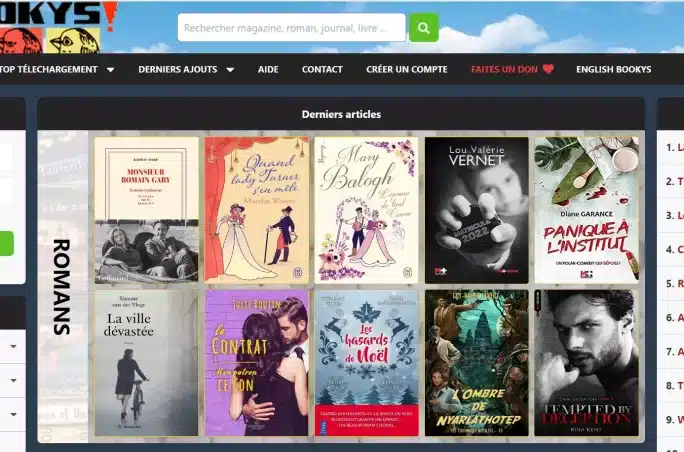
Task: Switch to English Bookys
Action: (x=613, y=69)
